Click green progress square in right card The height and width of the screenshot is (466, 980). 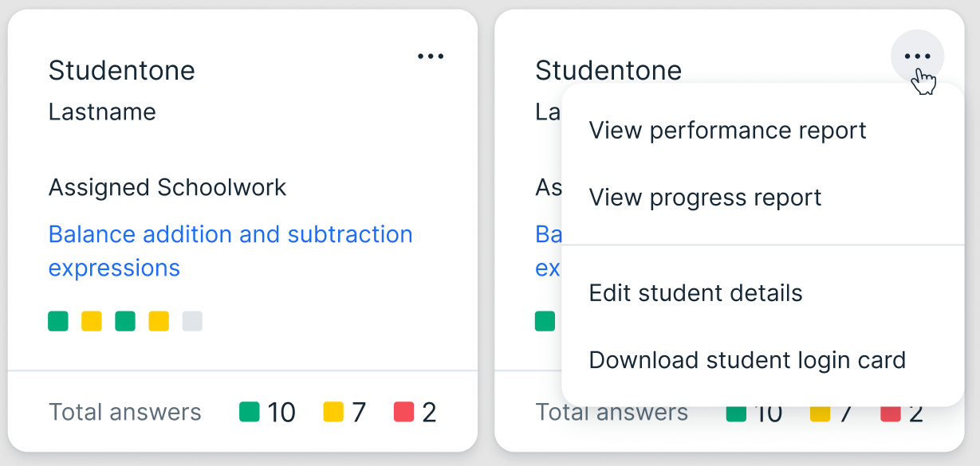pyautogui.click(x=545, y=321)
